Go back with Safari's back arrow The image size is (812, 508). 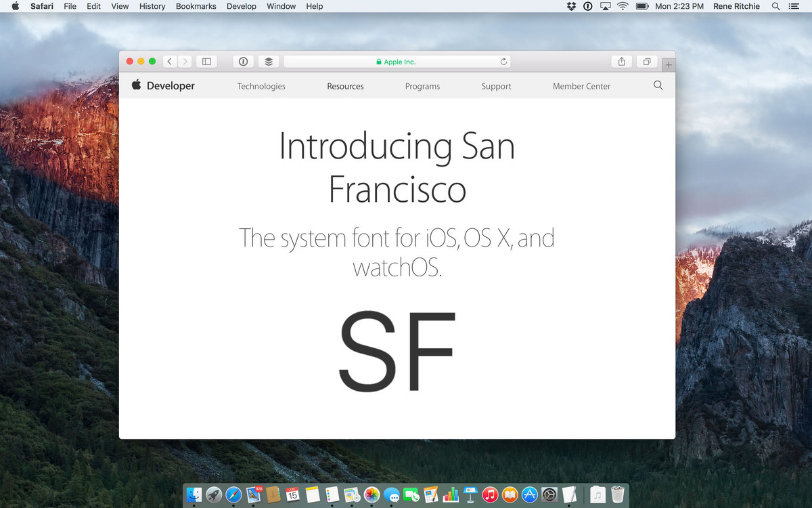coord(170,62)
